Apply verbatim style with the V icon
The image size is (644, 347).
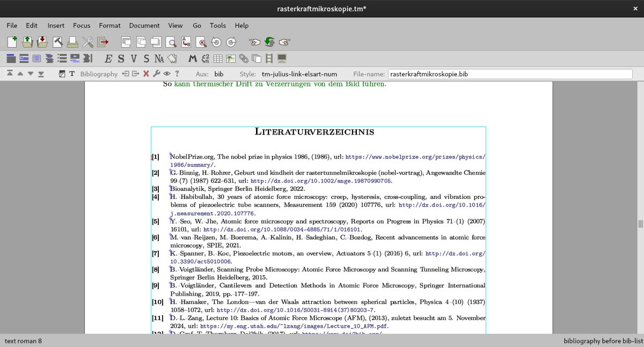[134, 58]
